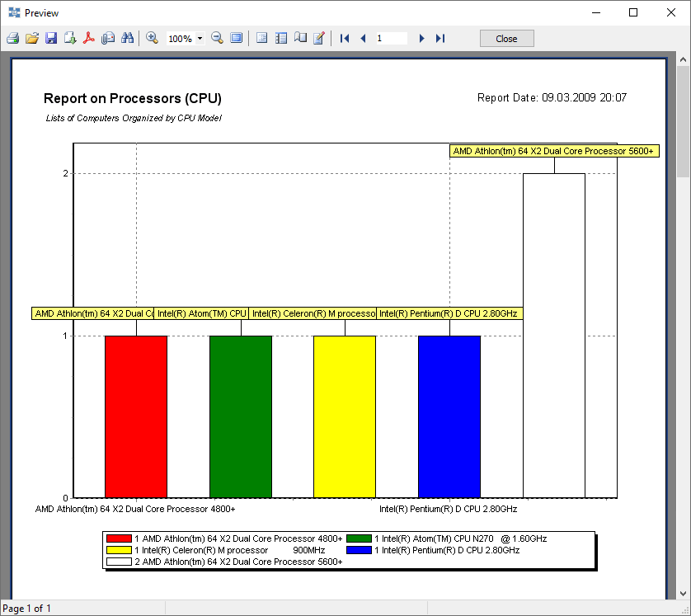Click the y-axis value 2
This screenshot has height=616, width=691.
pos(66,173)
